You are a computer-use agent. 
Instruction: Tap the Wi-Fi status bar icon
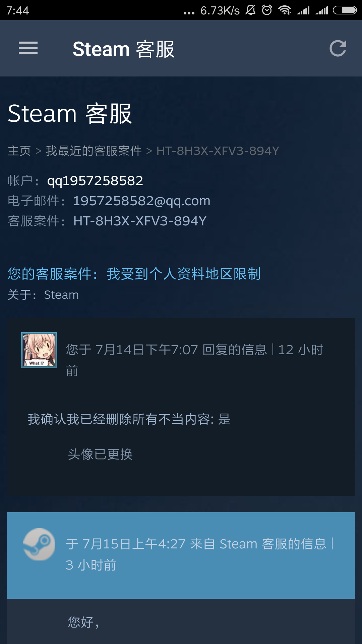click(285, 10)
